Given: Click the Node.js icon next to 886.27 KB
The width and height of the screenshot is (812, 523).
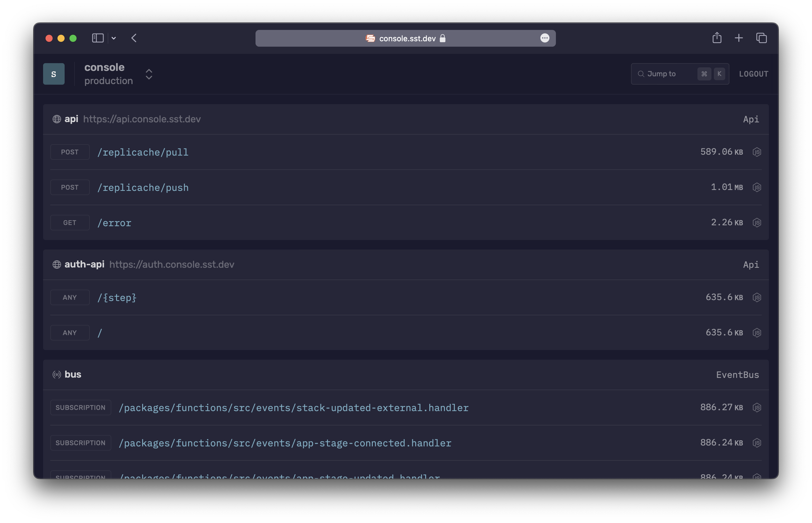Looking at the screenshot, I should [757, 408].
